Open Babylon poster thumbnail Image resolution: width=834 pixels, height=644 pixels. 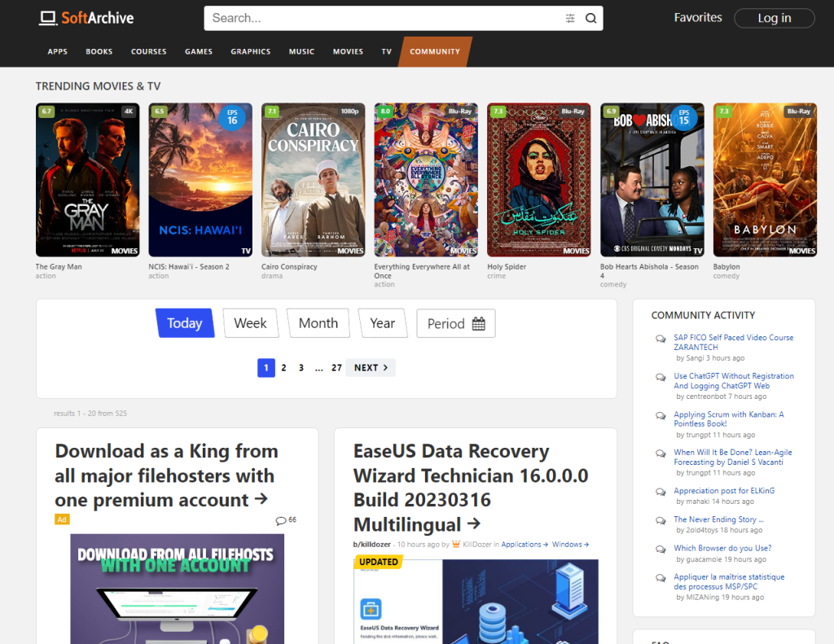765,180
